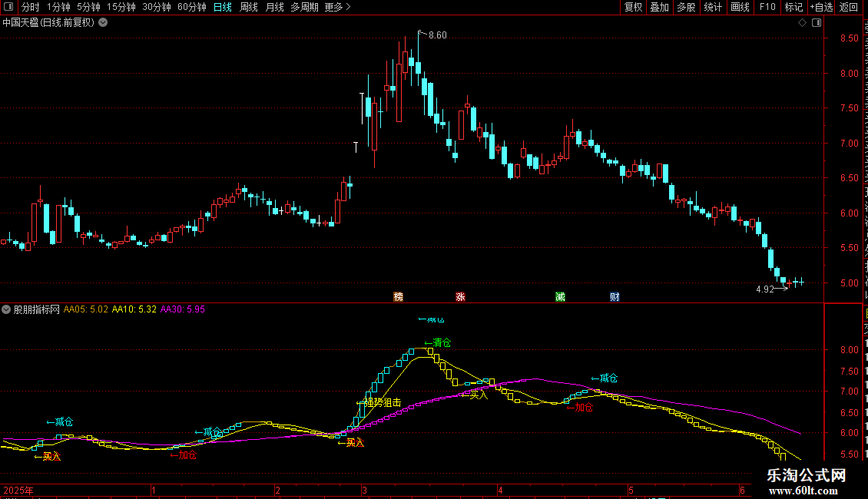Image resolution: width=868 pixels, height=499 pixels.
Task: Click the green 清仓 signal label
Action: click(437, 343)
